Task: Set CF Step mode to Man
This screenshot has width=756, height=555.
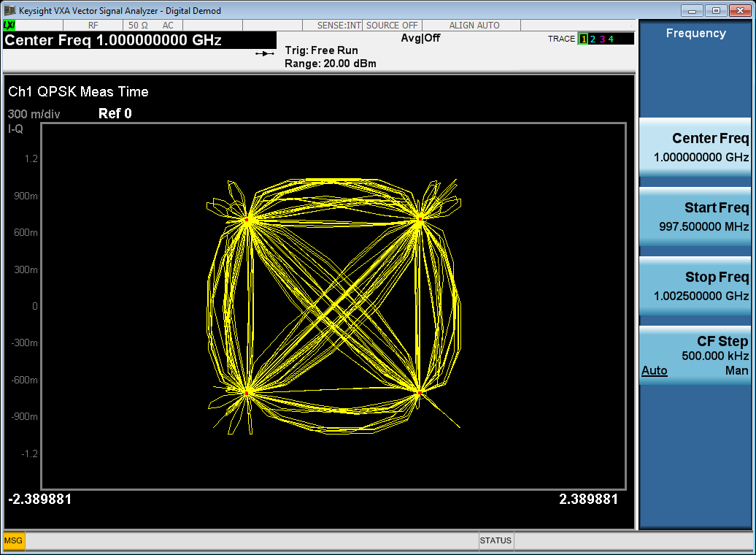Action: pos(736,371)
